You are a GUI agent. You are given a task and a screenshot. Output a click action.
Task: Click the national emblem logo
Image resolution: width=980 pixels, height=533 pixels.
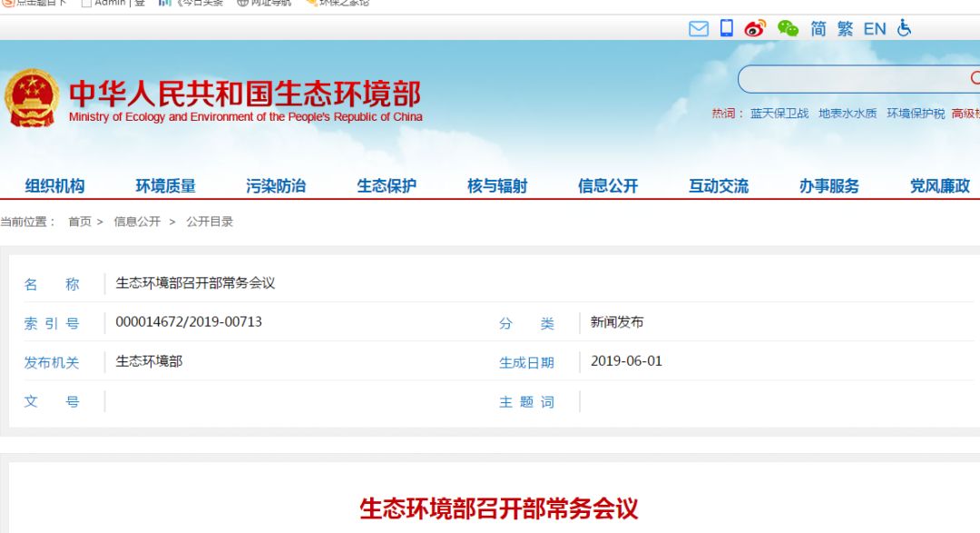(x=32, y=98)
